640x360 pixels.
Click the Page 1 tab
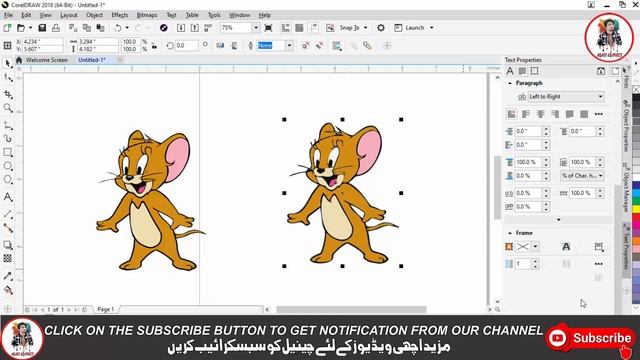(106, 309)
